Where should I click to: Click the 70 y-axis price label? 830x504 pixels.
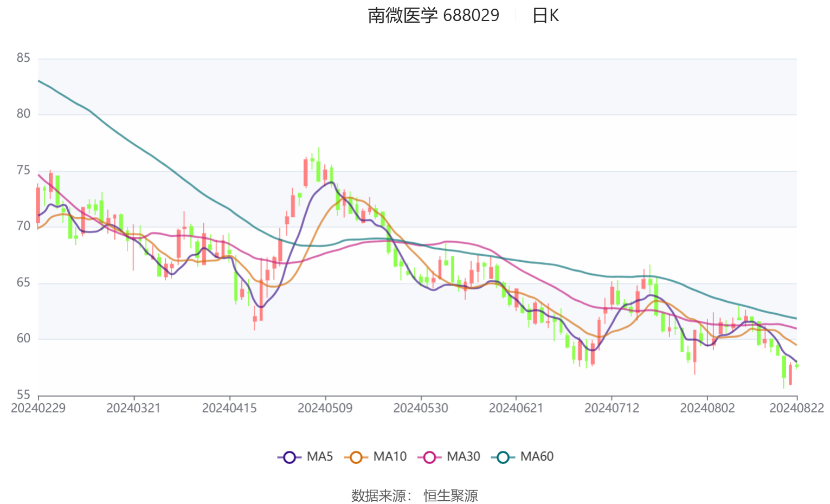[x=23, y=226]
